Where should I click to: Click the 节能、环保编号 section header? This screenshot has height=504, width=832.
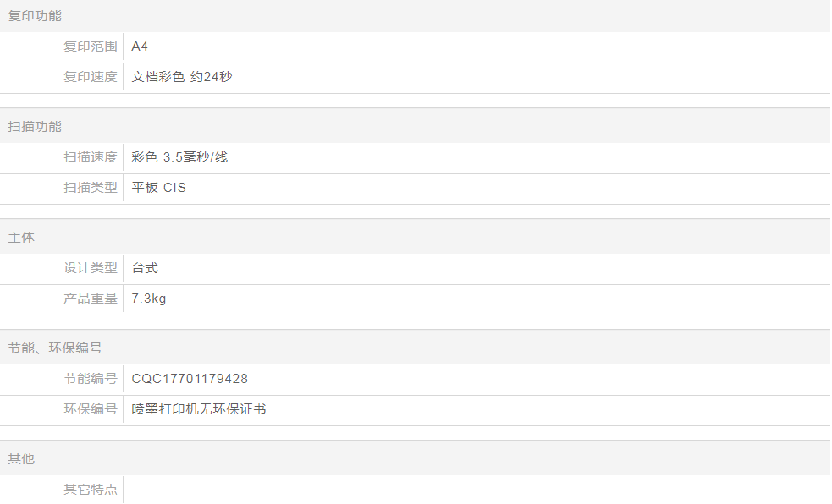55,348
